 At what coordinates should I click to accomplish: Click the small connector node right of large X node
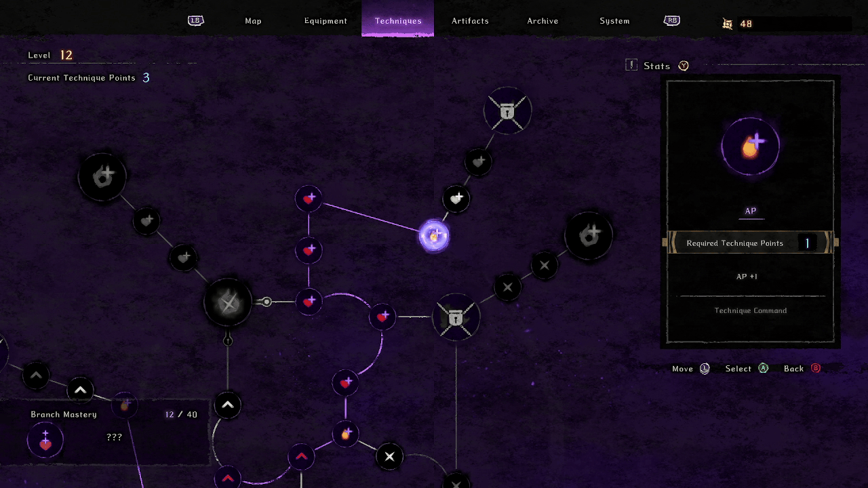coord(267,302)
